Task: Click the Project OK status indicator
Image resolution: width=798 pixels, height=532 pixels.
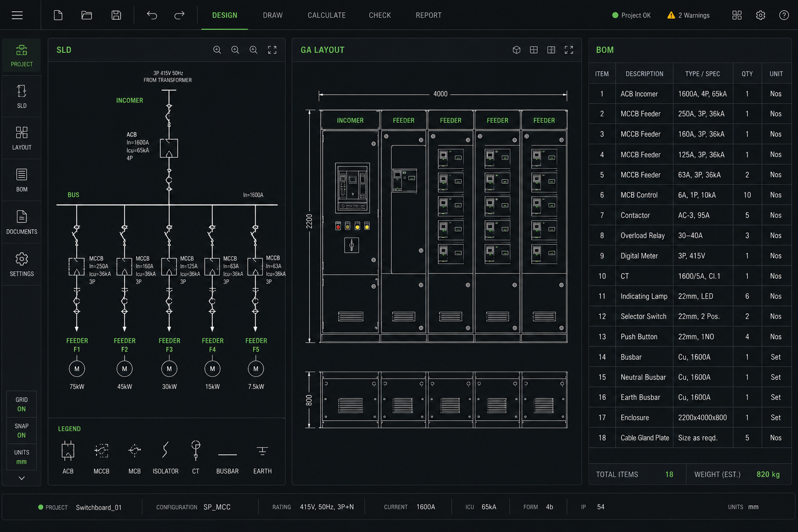Action: point(631,15)
